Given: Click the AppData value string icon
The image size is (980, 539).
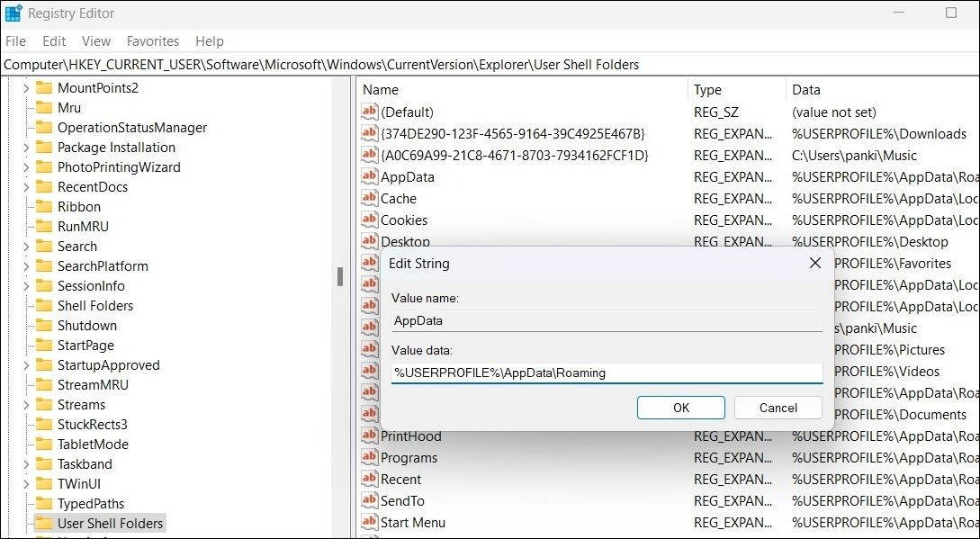Looking at the screenshot, I should (x=370, y=177).
